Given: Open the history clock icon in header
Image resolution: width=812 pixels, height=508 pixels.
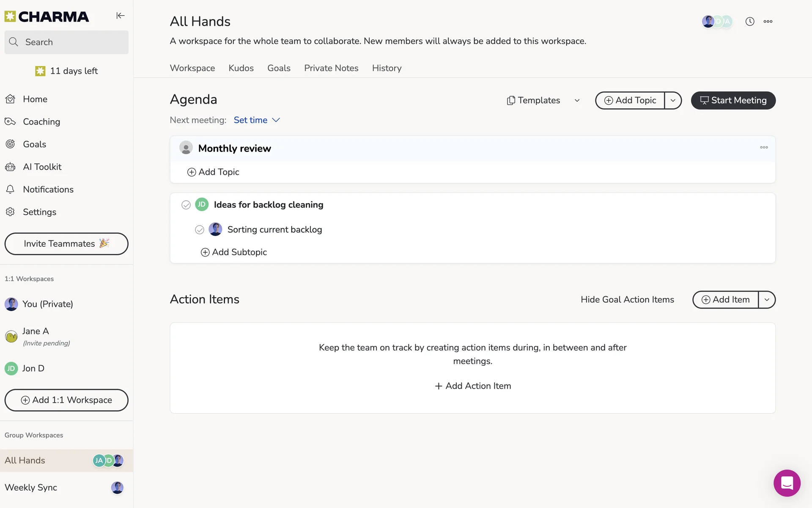Looking at the screenshot, I should [750, 22].
